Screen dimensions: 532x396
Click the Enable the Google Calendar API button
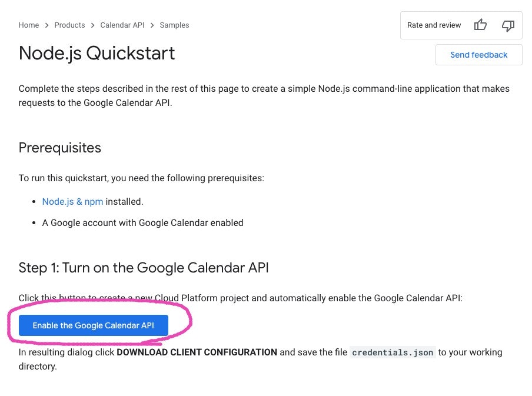[x=93, y=325]
